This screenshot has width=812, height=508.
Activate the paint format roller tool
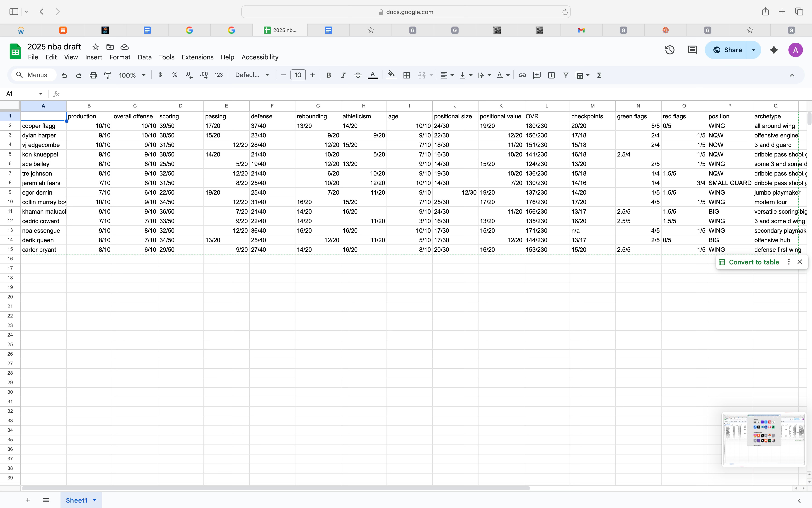point(108,75)
